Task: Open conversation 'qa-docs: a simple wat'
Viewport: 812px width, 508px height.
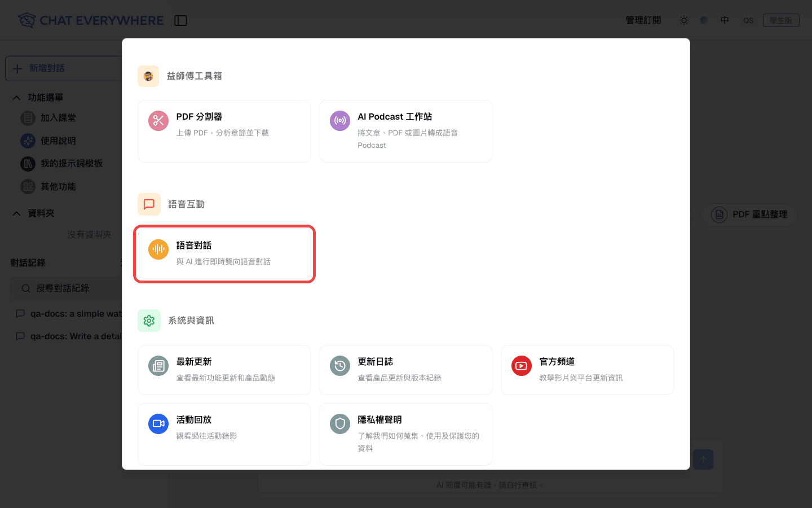Action: (68, 314)
